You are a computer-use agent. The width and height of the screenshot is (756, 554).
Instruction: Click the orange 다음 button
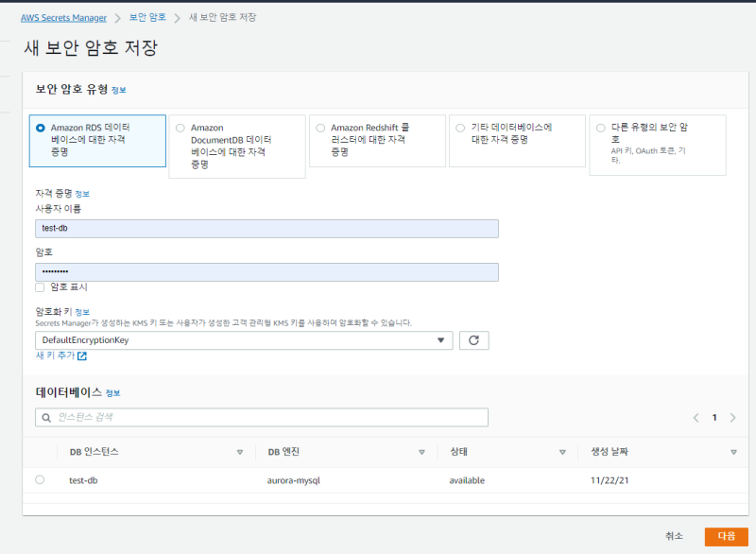coord(726,536)
